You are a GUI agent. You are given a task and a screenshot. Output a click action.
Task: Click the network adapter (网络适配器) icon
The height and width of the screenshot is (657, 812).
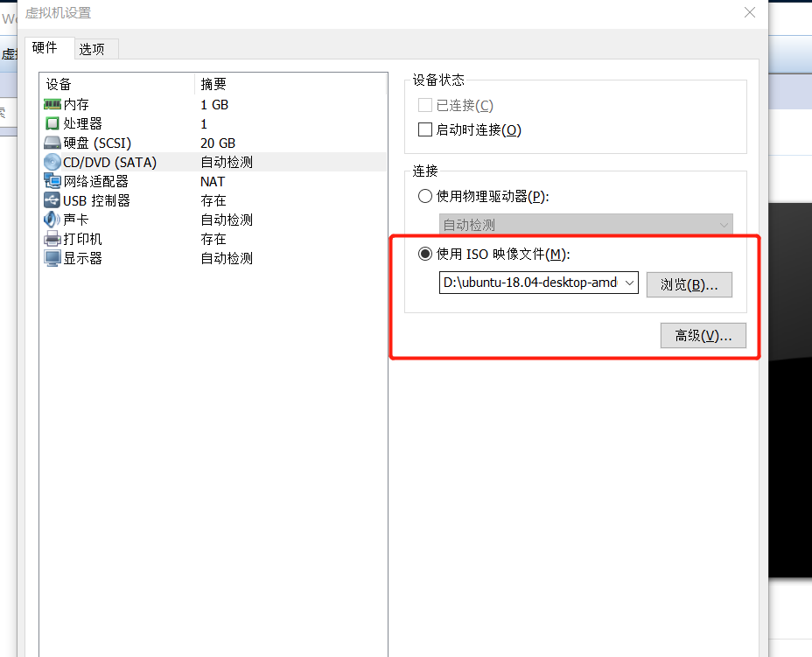(52, 181)
